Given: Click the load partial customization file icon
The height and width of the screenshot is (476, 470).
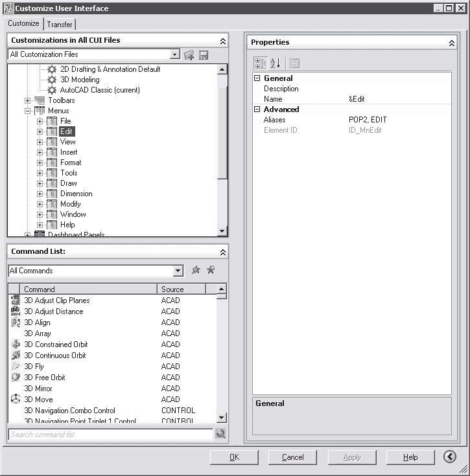Looking at the screenshot, I should [189, 55].
